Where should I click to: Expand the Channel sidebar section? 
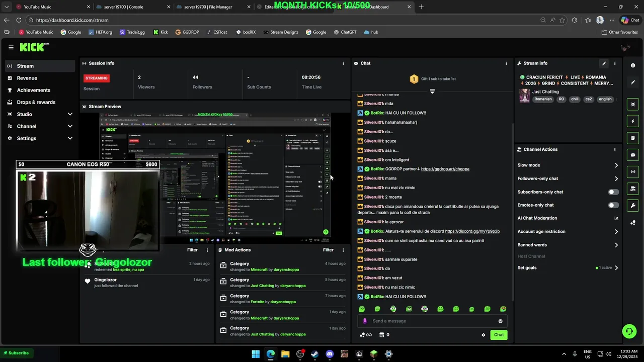(x=70, y=126)
